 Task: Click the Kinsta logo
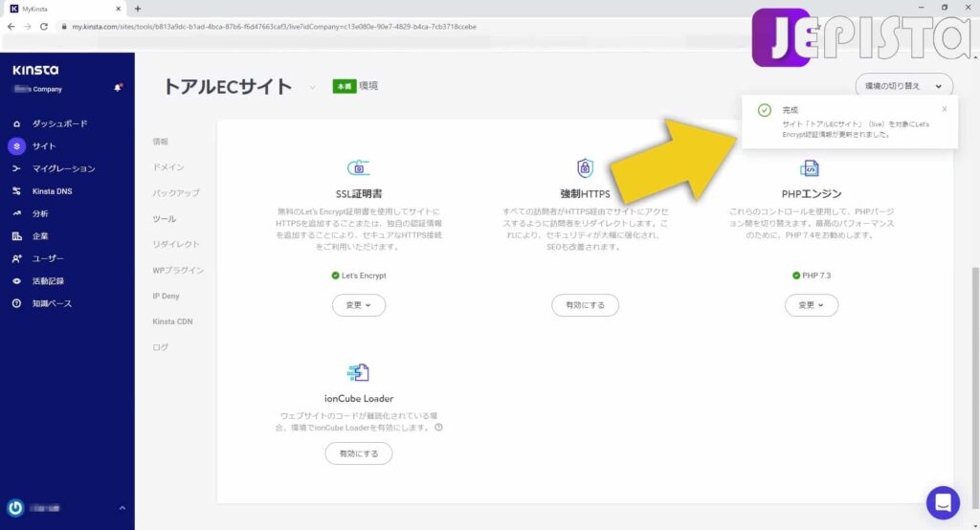(x=35, y=70)
